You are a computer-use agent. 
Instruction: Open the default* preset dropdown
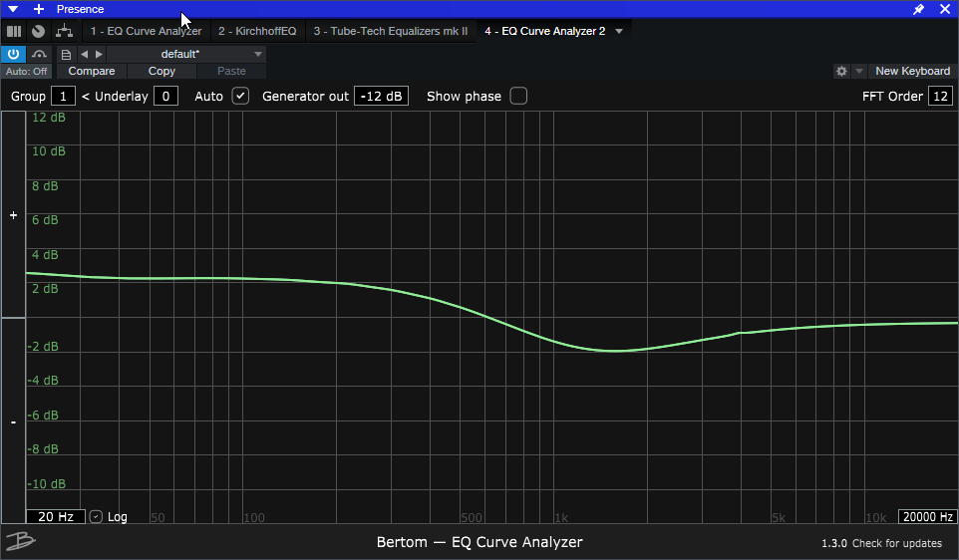pyautogui.click(x=186, y=55)
